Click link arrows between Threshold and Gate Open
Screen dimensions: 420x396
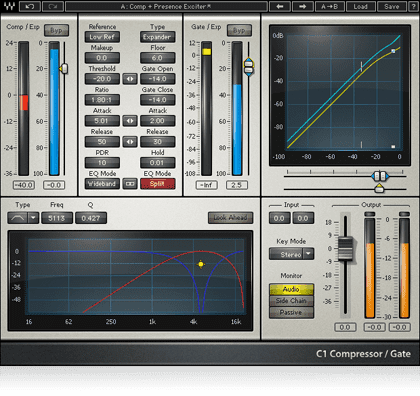point(130,79)
